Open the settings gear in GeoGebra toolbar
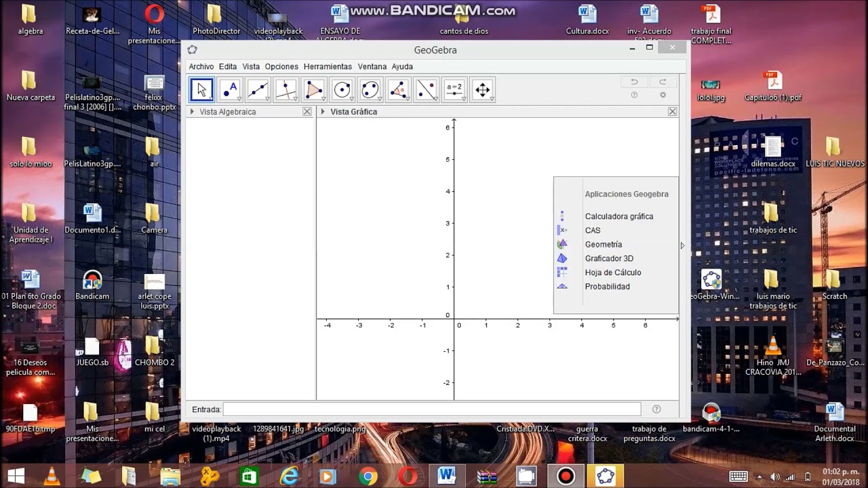Image resolution: width=868 pixels, height=488 pixels. click(x=663, y=95)
